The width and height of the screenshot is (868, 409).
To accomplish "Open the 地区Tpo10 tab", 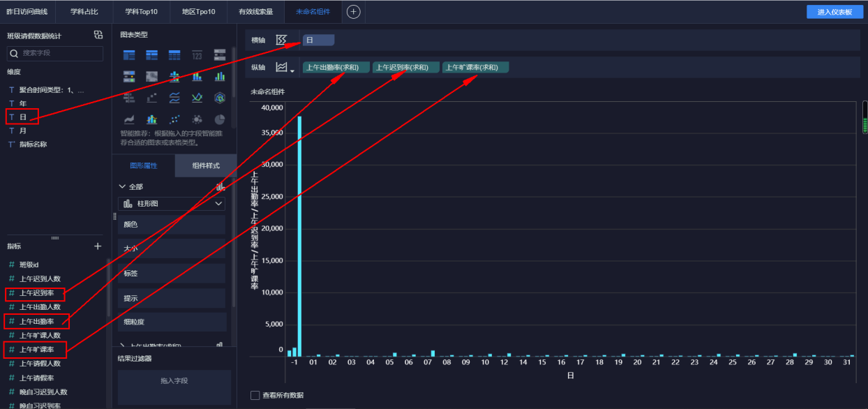I will 199,12.
